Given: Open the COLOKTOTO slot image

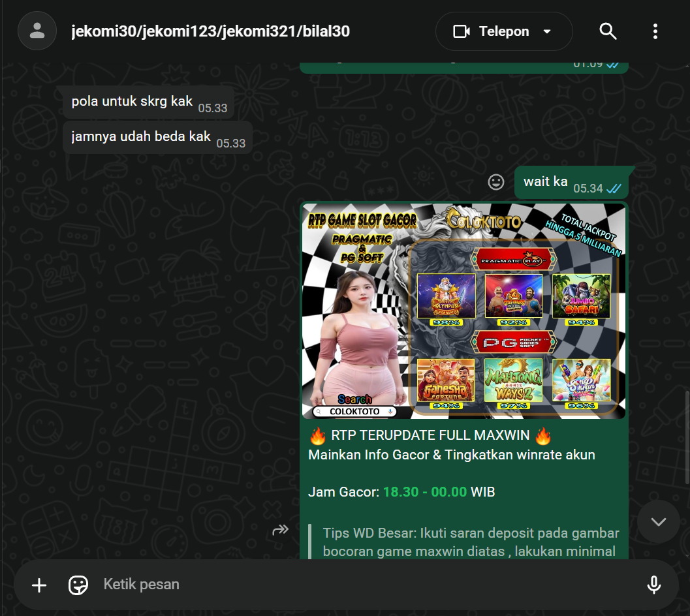Looking at the screenshot, I should pyautogui.click(x=464, y=311).
